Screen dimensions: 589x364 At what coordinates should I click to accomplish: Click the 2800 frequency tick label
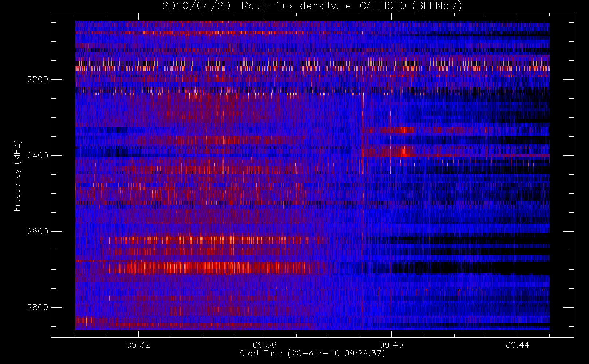pyautogui.click(x=37, y=307)
